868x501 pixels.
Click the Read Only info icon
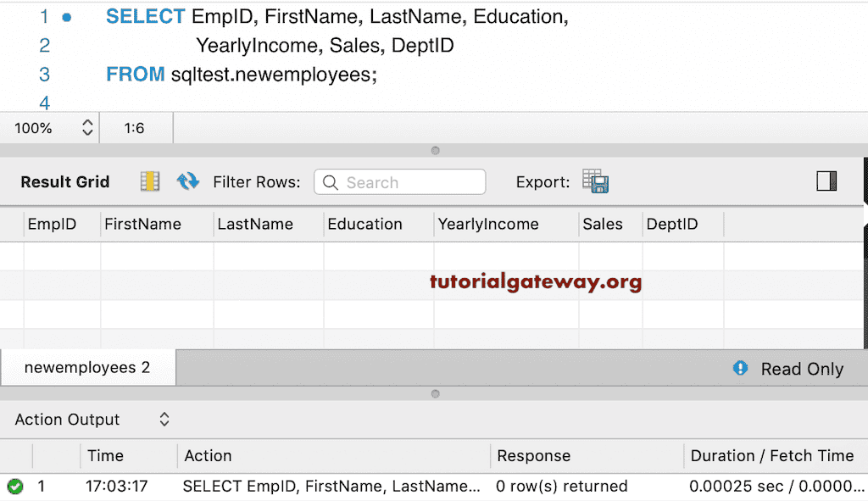click(x=742, y=369)
